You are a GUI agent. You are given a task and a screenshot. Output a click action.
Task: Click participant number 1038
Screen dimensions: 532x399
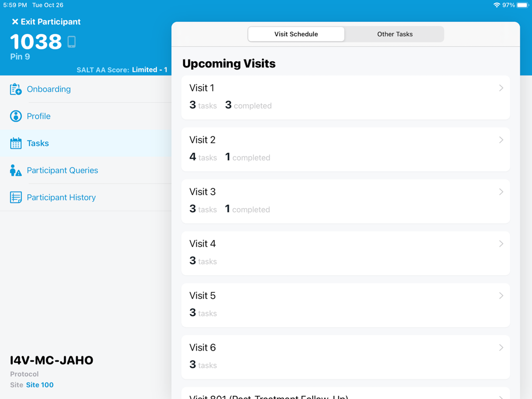tap(36, 41)
